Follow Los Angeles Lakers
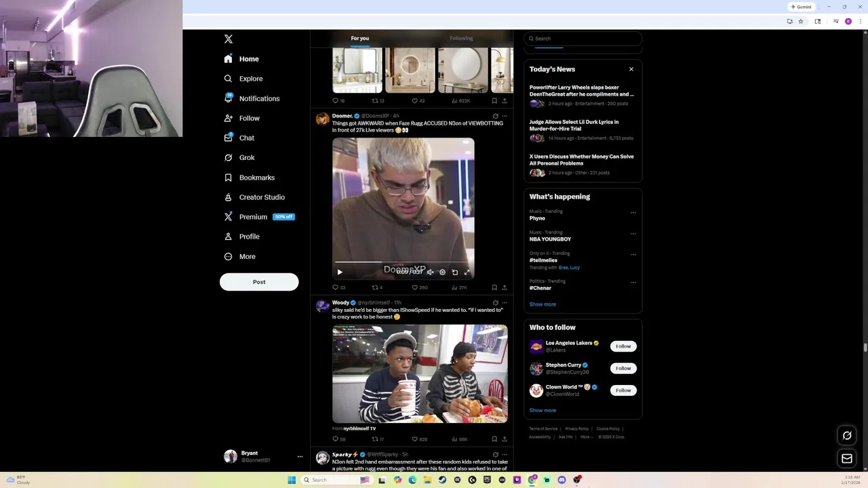868x488 pixels. pyautogui.click(x=623, y=346)
